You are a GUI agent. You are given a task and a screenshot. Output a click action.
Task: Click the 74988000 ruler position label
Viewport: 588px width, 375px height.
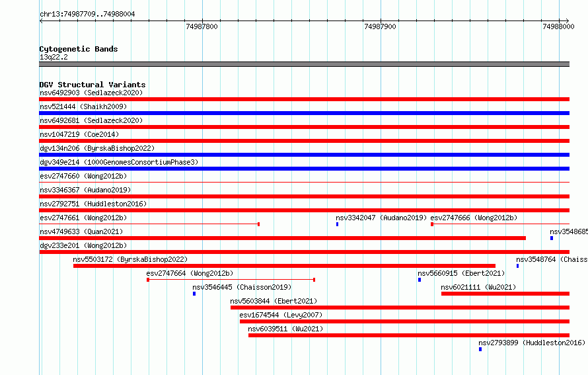click(x=558, y=26)
